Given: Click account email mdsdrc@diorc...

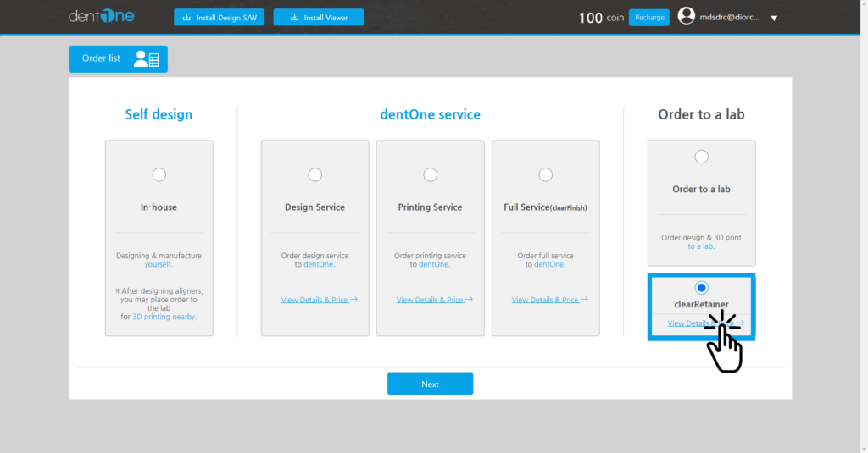Looking at the screenshot, I should [730, 17].
